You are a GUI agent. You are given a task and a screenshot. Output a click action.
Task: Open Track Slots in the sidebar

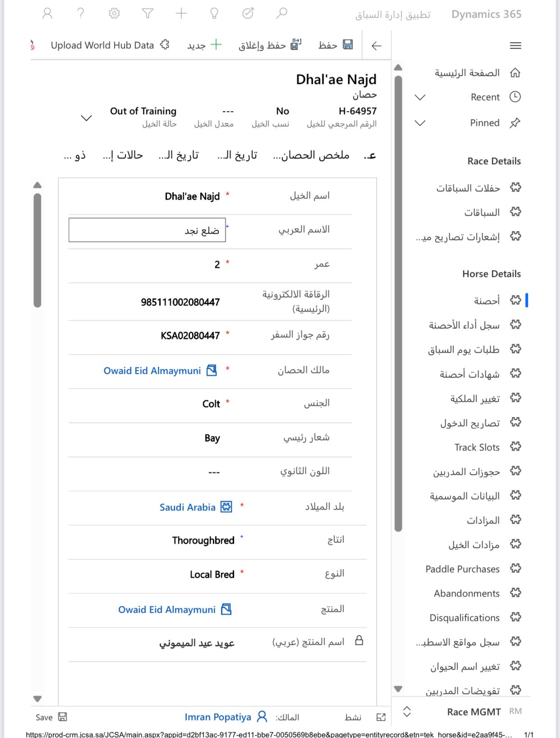point(477,447)
